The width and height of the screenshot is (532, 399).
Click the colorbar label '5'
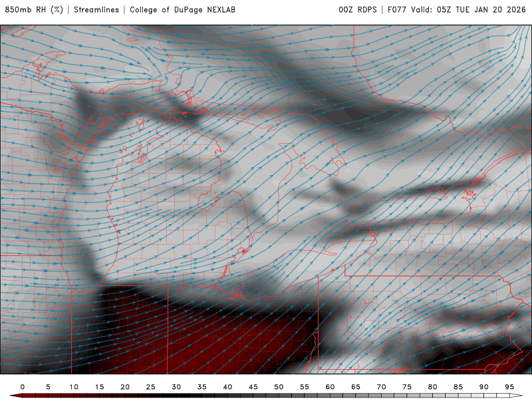click(48, 387)
